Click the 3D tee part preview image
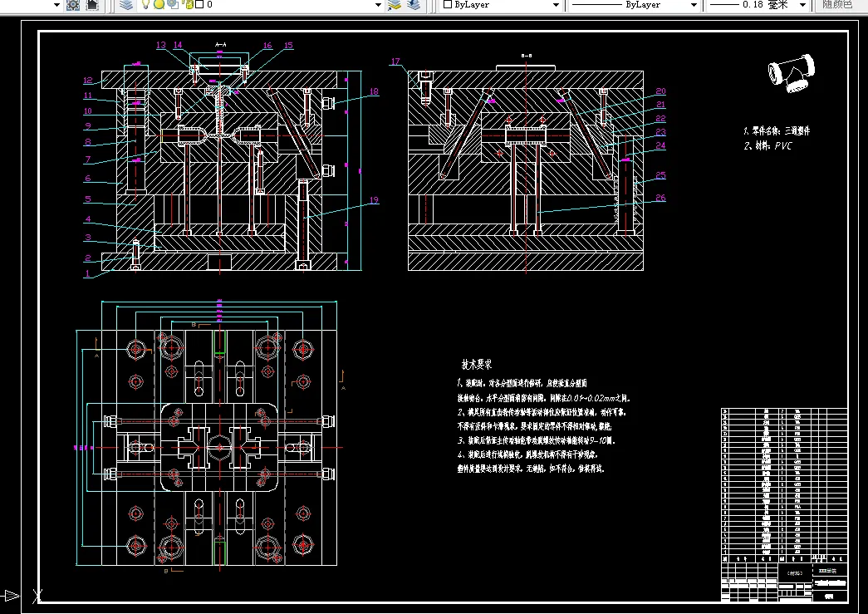Image resolution: width=868 pixels, height=614 pixels. (791, 74)
